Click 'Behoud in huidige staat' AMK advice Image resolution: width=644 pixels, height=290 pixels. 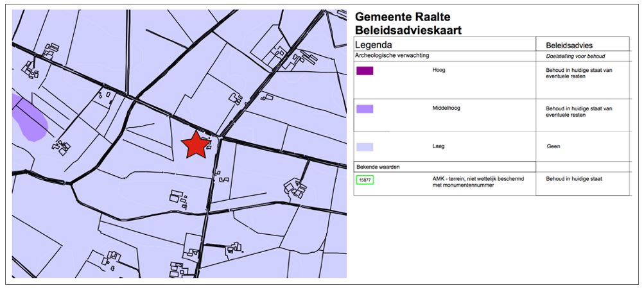(x=574, y=179)
